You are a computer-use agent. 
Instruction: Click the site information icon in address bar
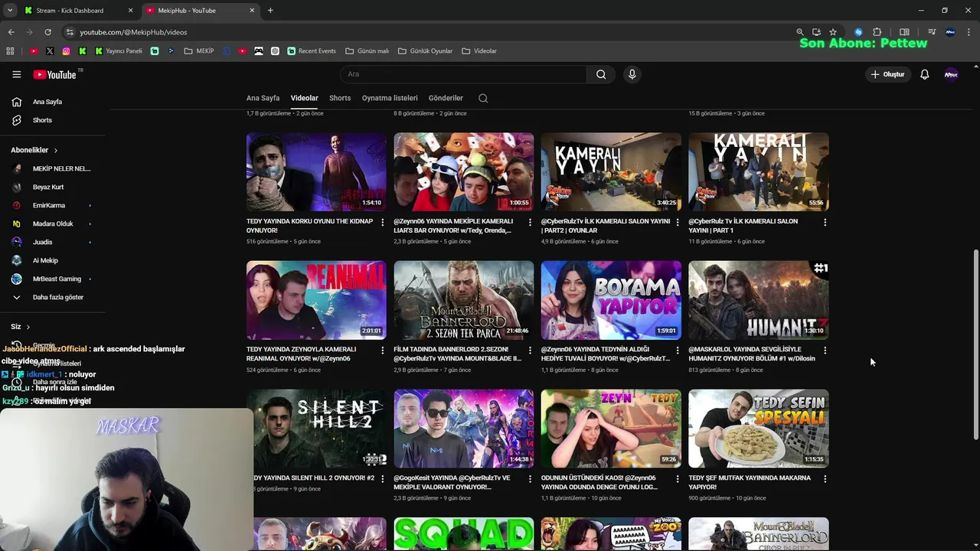click(70, 32)
